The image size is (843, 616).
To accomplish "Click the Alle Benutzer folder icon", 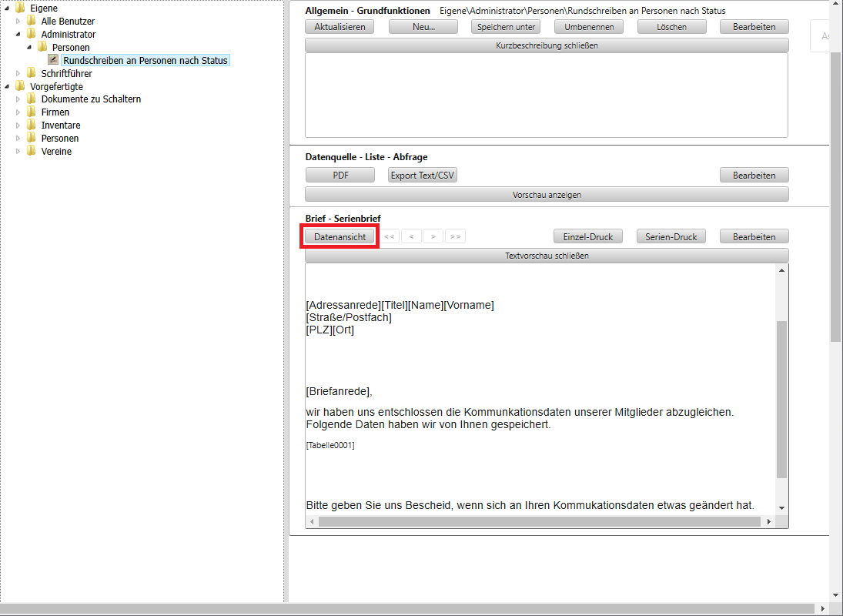I will coord(32,22).
